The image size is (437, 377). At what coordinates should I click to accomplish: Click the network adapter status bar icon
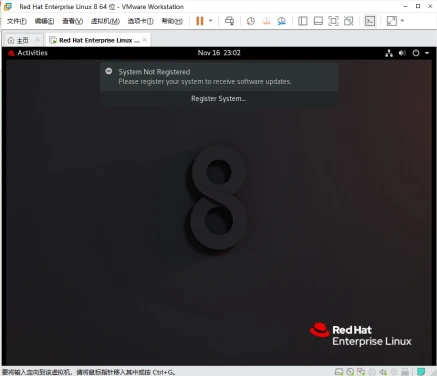[x=361, y=372]
